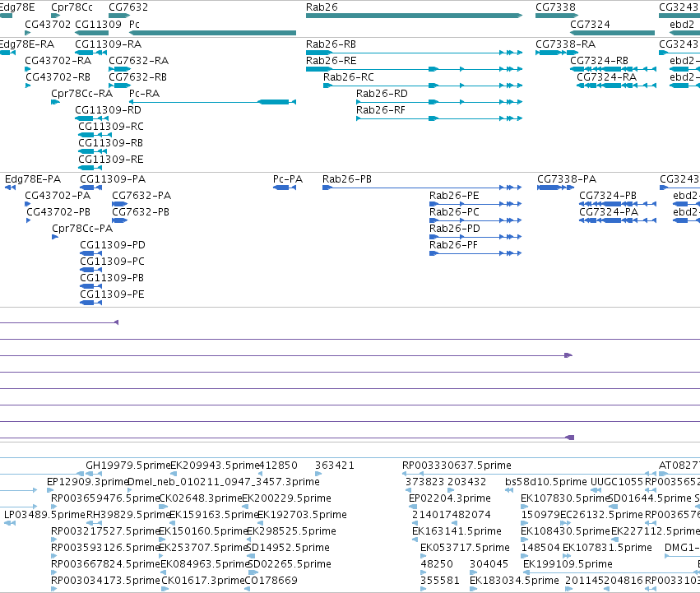The width and height of the screenshot is (700, 593).
Task: Select transcript Rab26-RC
Action: pos(348,77)
